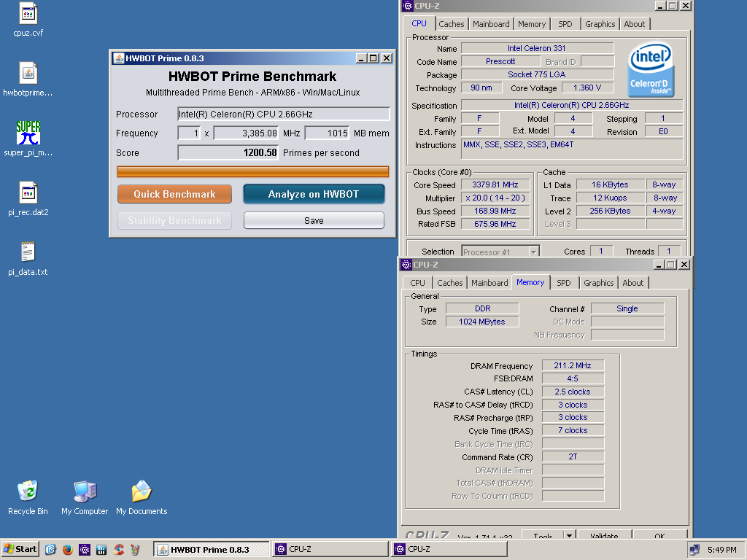
Task: Open the Caches tab in upper CPU-Z window
Action: tap(451, 24)
